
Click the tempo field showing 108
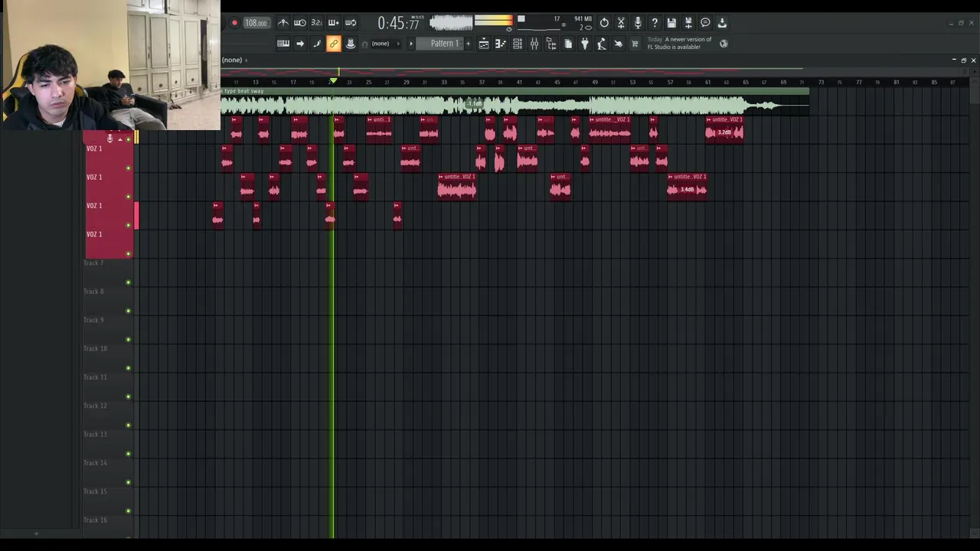(x=256, y=23)
